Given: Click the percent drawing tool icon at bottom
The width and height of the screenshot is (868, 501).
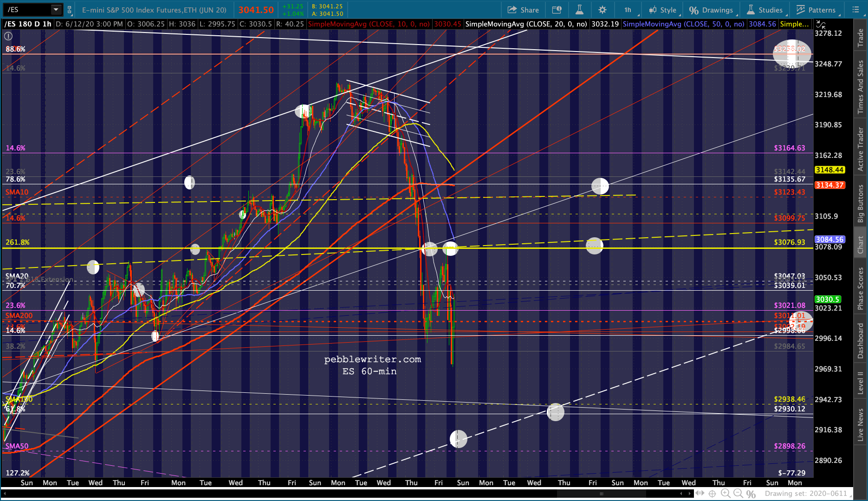Looking at the screenshot, I should tap(751, 494).
